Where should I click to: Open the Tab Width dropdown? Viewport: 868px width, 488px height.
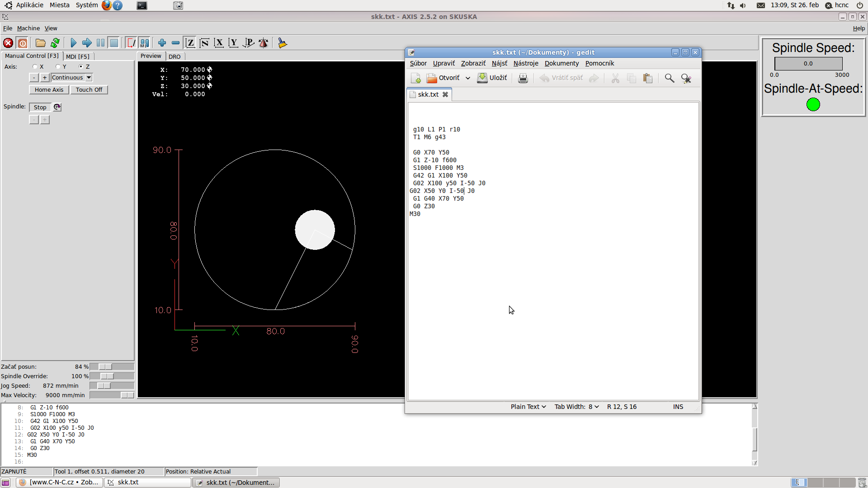pos(576,407)
